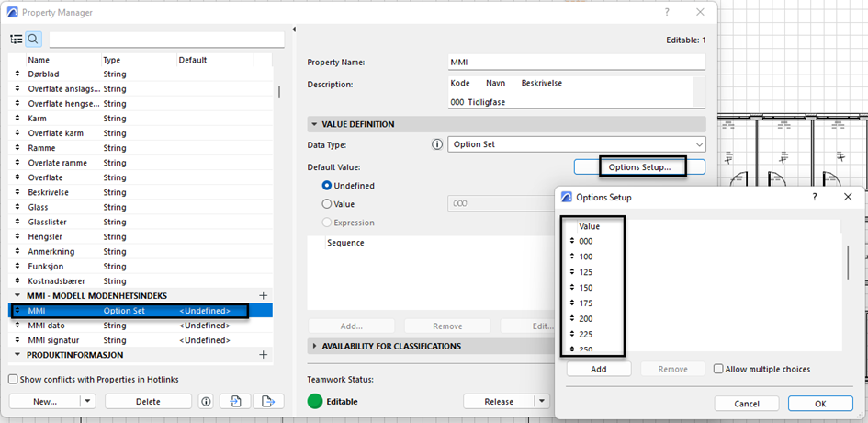The image size is (868, 423).
Task: Collapse the PRODUKTINFORMASJON group
Action: point(17,354)
